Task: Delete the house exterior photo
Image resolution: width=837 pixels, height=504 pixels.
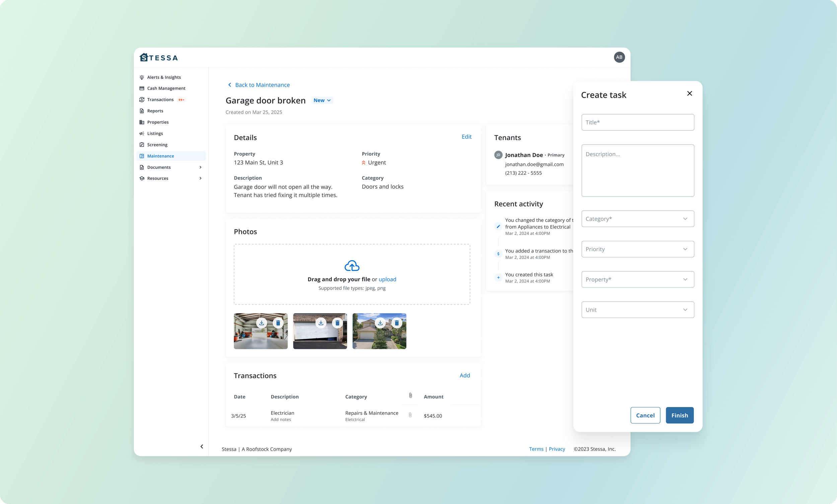Action: point(396,323)
